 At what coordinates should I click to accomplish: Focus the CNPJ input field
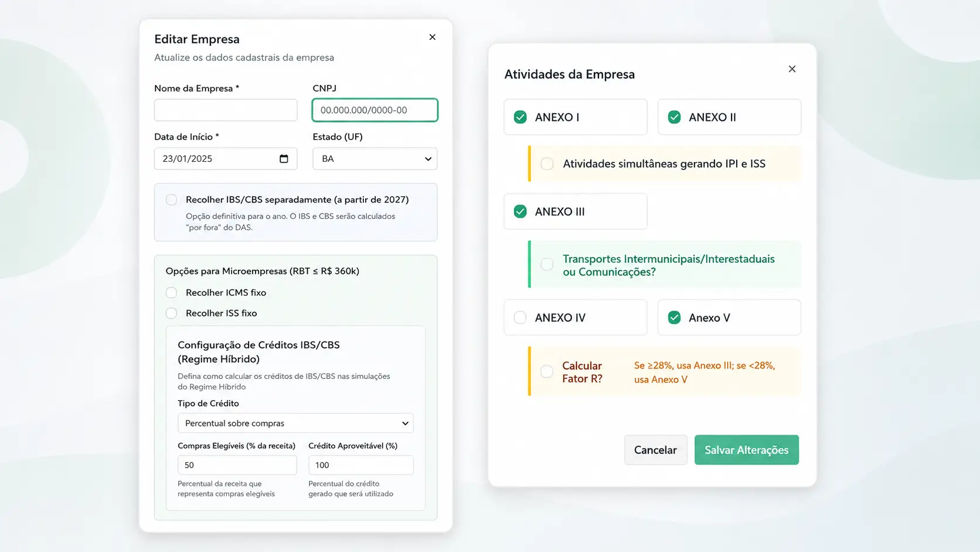[375, 110]
